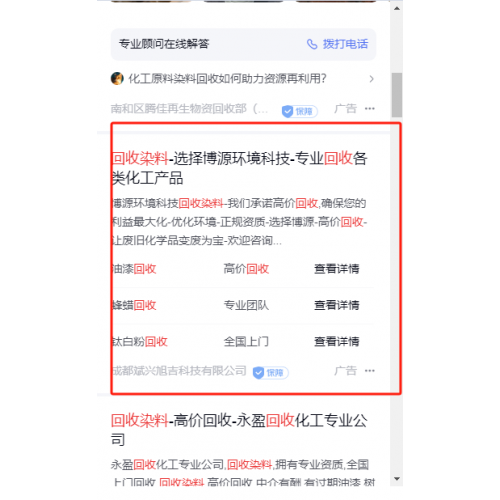Open the 回收染料-选择博源环境科技 headline link

(x=239, y=168)
